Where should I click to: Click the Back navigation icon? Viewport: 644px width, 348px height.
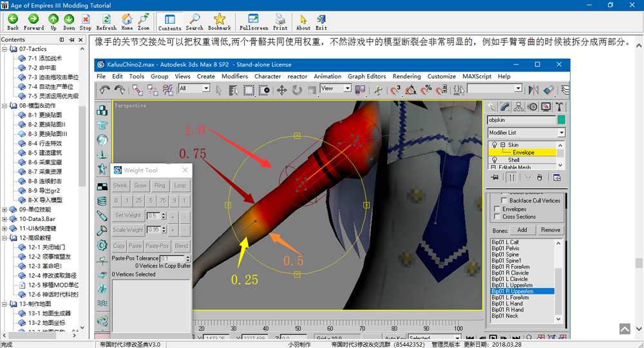click(13, 20)
